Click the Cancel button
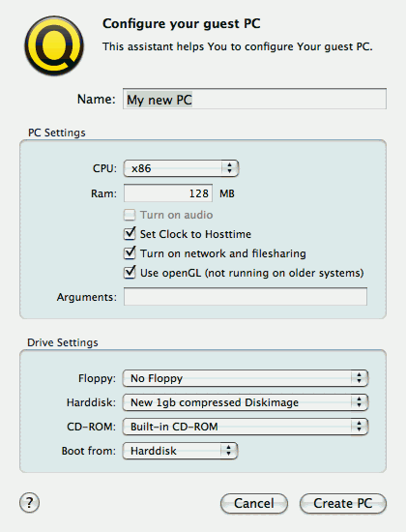This screenshot has width=406, height=532. (254, 503)
